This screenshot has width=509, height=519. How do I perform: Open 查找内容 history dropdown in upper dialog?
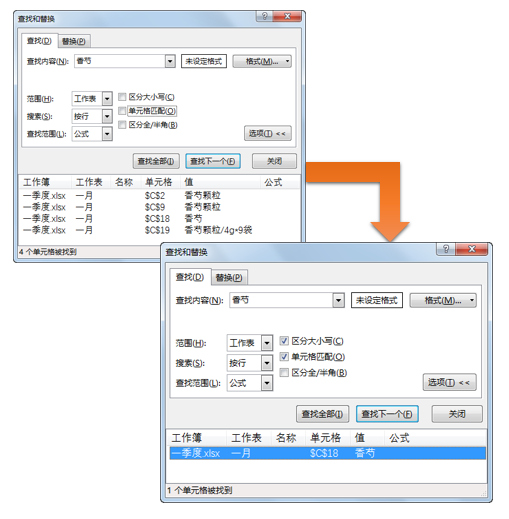[170, 61]
